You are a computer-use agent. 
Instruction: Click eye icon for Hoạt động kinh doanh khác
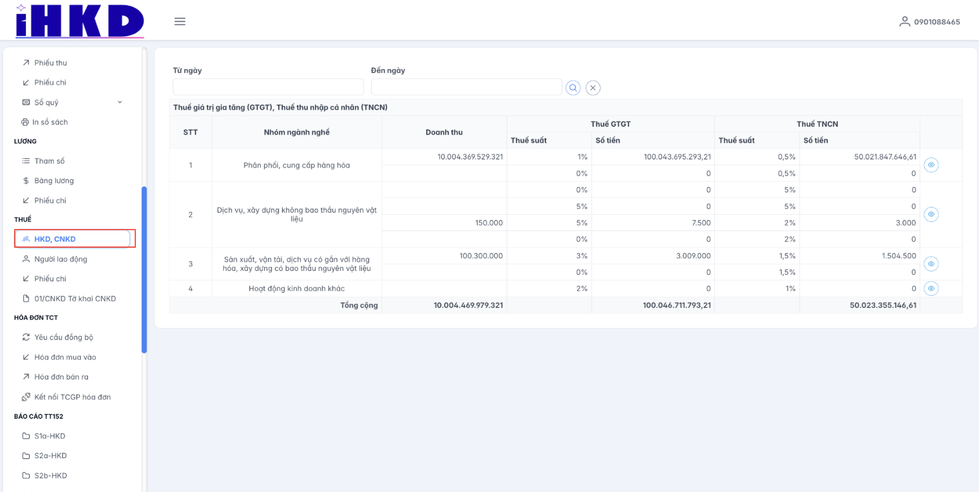[x=931, y=289]
